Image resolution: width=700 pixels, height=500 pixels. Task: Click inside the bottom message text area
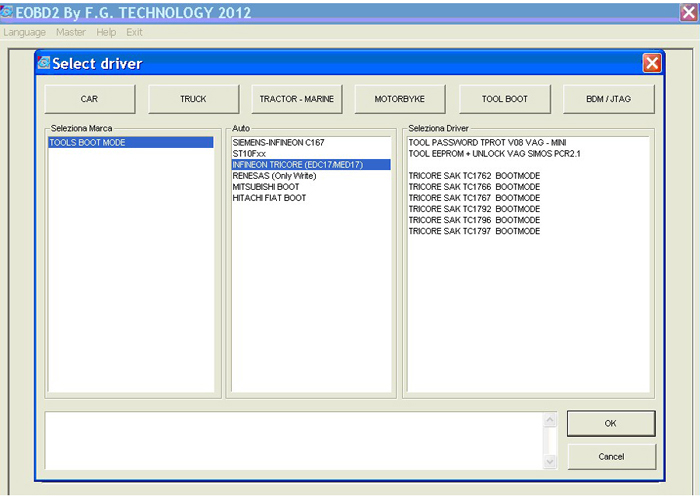[x=294, y=441]
